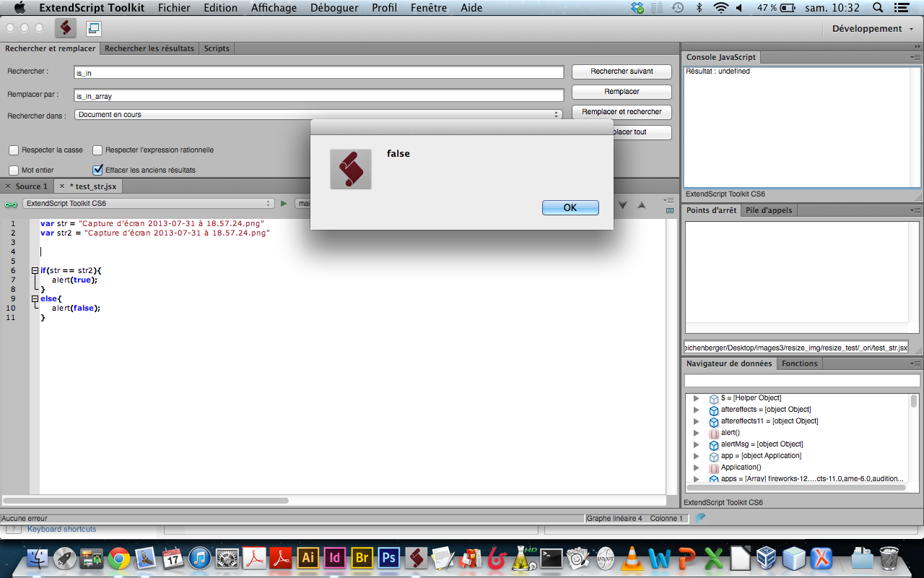
Task: Click ExtendScript Toolkit icon in the Dock
Action: tap(416, 558)
